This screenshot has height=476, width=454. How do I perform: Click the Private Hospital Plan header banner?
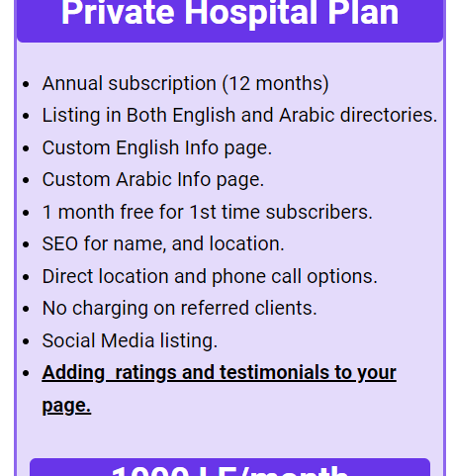click(x=229, y=21)
